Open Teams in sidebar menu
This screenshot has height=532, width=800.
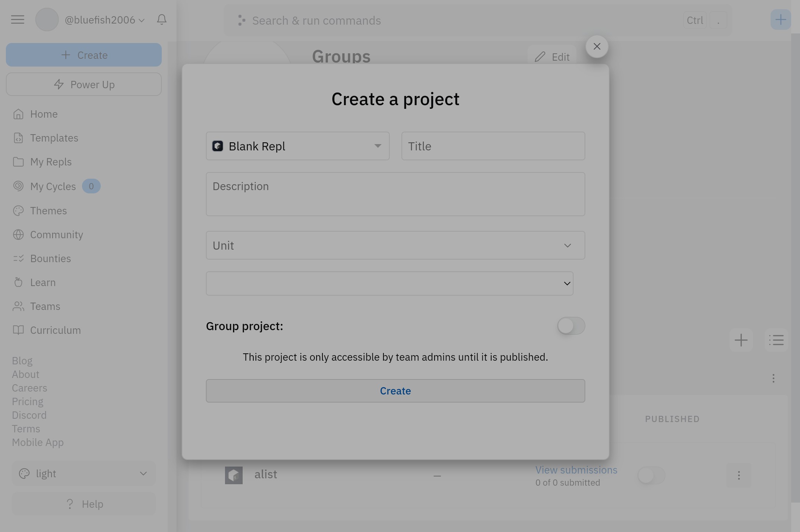(45, 307)
